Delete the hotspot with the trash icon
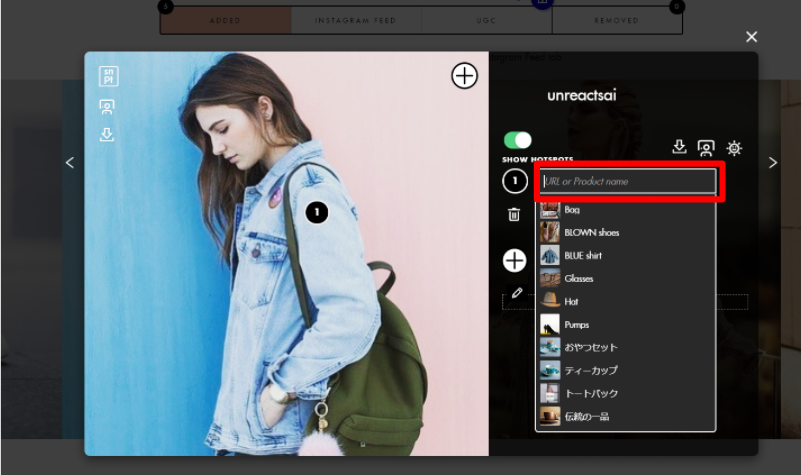Viewport: 801px width, 475px height. click(x=514, y=215)
